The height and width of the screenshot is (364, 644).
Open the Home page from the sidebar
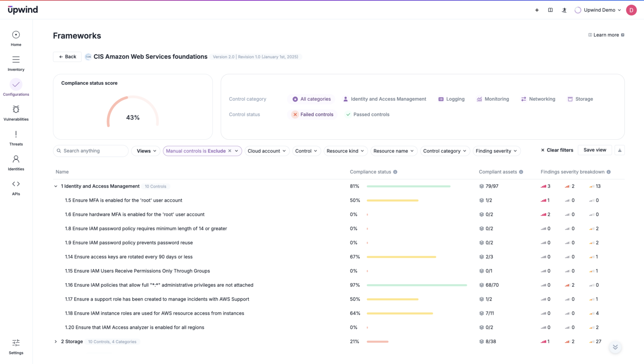pyautogui.click(x=16, y=38)
